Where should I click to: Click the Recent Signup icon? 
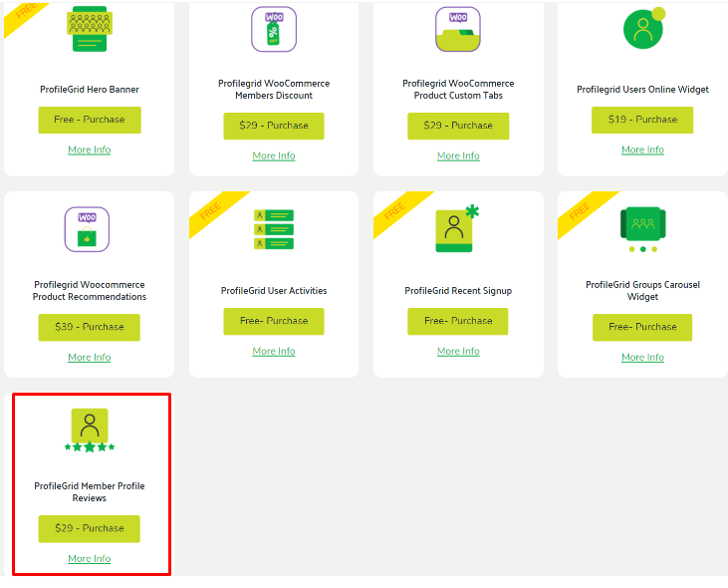(457, 228)
